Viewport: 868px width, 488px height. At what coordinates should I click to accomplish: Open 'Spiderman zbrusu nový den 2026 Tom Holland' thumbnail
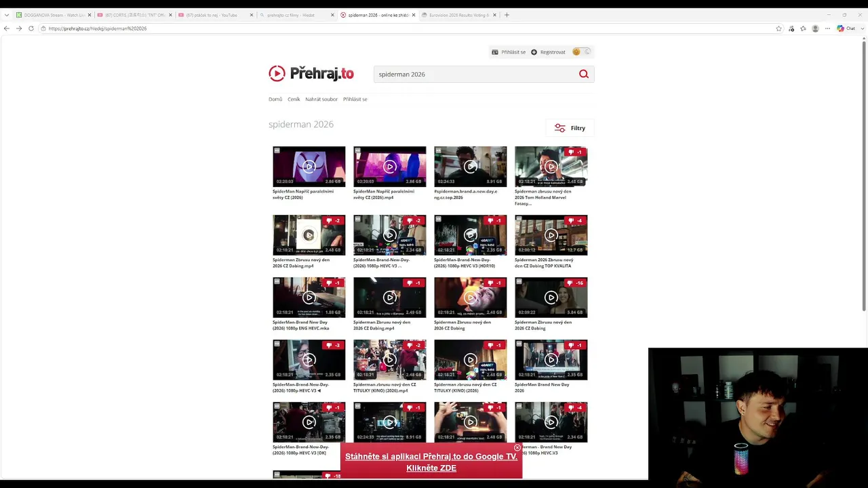(x=551, y=167)
